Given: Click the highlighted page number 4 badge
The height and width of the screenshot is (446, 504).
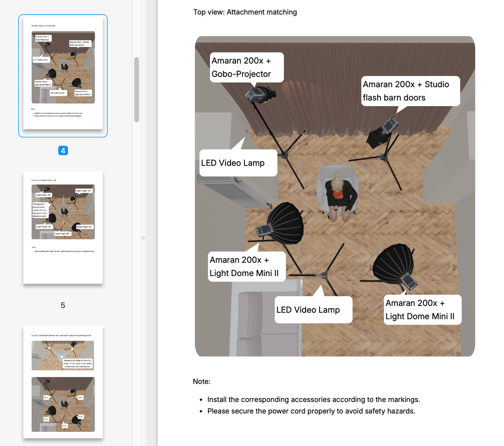Looking at the screenshot, I should [63, 151].
